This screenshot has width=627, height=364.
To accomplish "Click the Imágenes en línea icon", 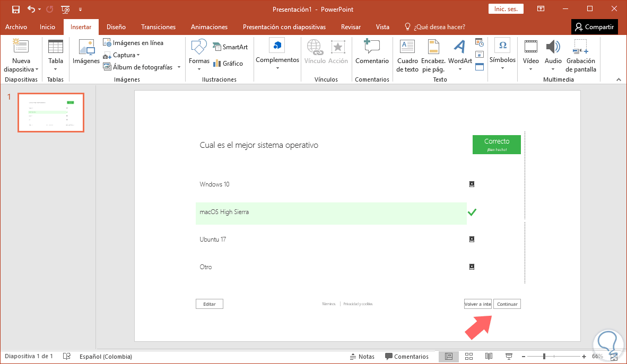I will click(107, 43).
